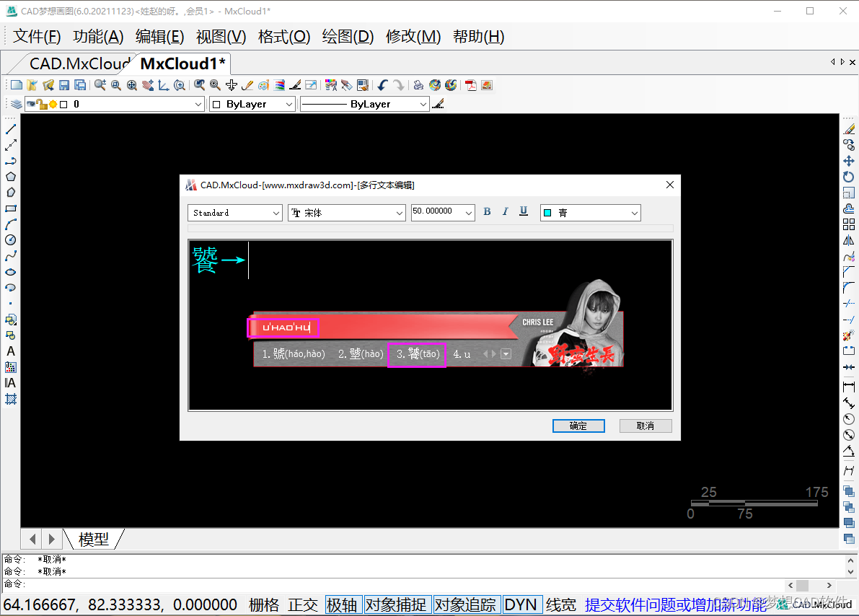Open the 视图(V) menu
Viewport: 859px width, 616px height.
point(221,37)
